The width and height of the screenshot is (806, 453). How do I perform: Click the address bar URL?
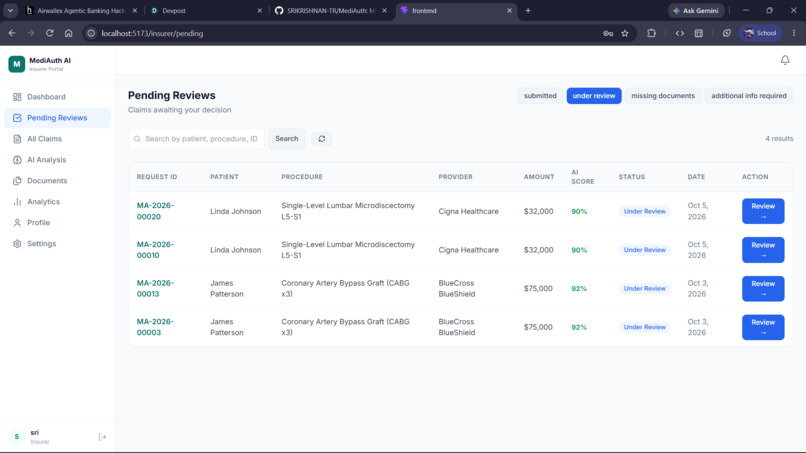[152, 33]
